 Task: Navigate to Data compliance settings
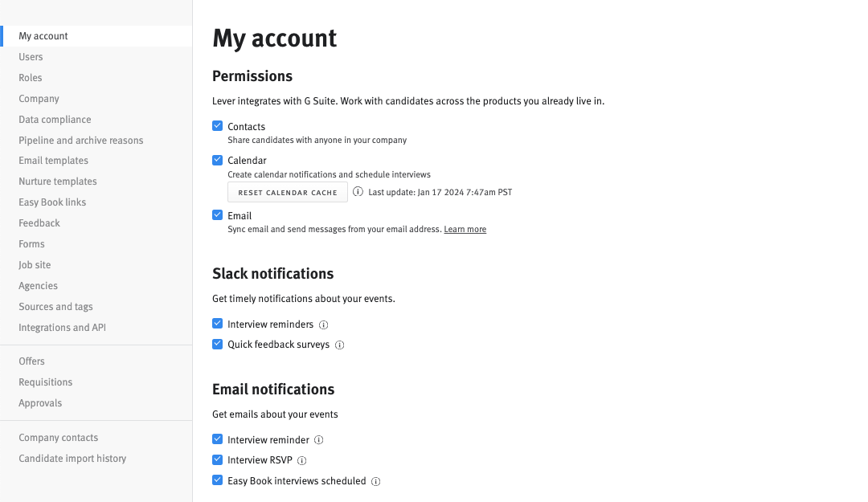pyautogui.click(x=55, y=119)
